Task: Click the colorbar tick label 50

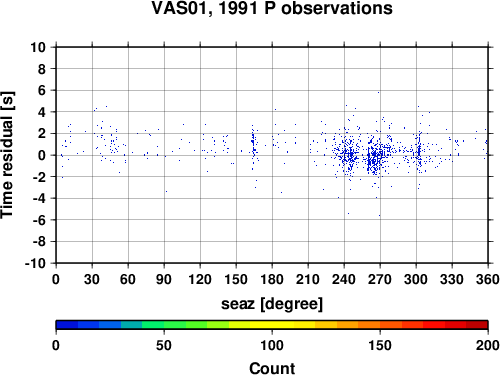Action: pos(164,345)
